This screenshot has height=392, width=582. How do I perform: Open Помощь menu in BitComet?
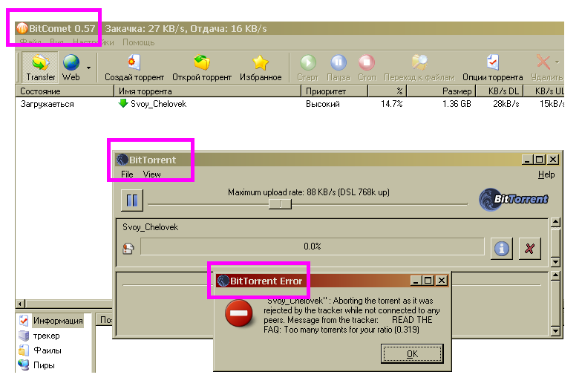[x=138, y=42]
